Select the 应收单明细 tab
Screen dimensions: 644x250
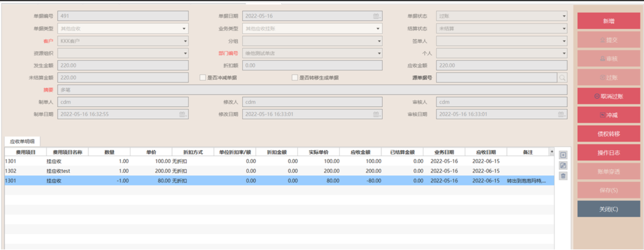coord(22,141)
